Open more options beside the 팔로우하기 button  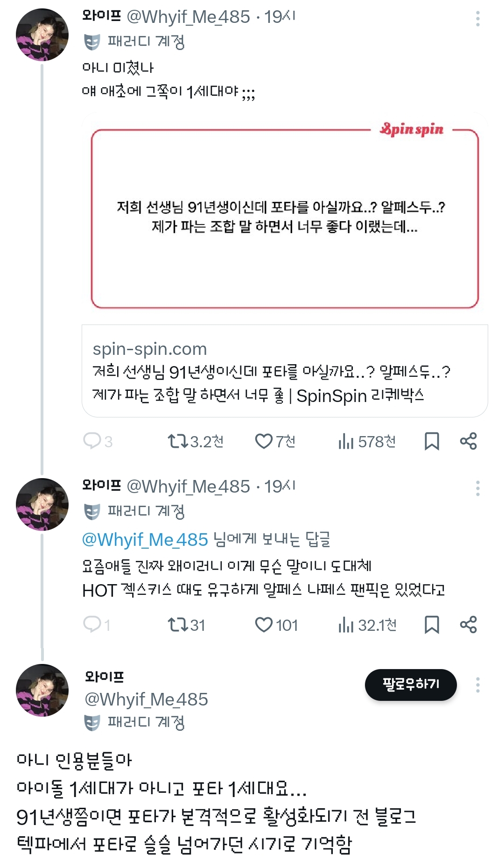coord(477,685)
